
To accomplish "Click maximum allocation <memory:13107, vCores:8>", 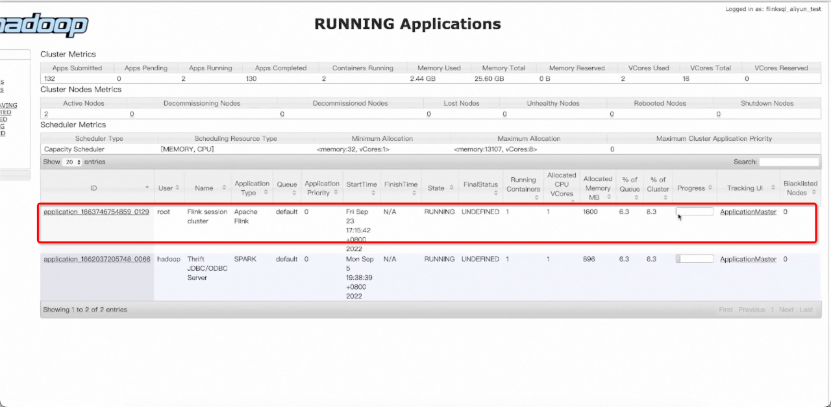I will coord(496,150).
